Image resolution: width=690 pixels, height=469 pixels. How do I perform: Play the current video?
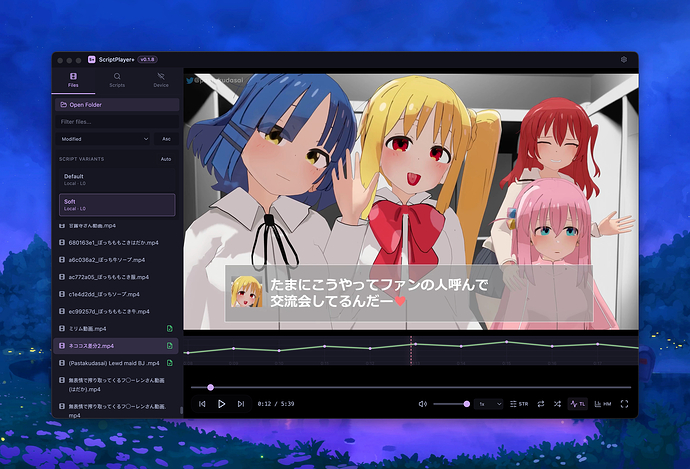point(221,404)
